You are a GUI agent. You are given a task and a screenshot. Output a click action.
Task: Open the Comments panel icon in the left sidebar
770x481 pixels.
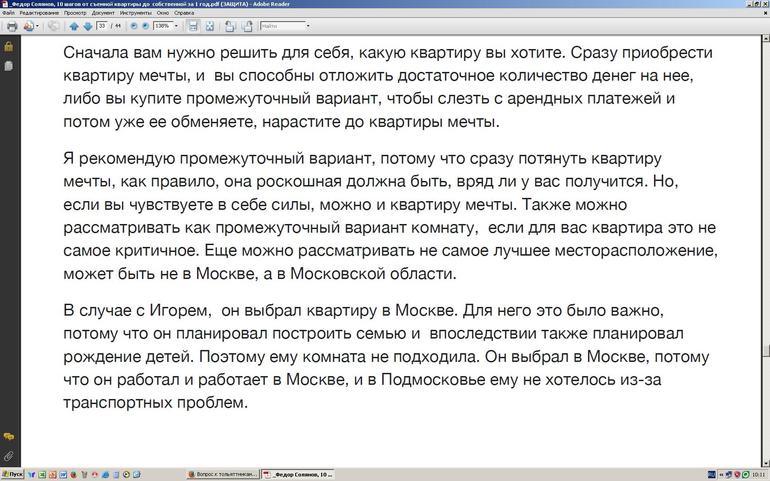click(9, 436)
